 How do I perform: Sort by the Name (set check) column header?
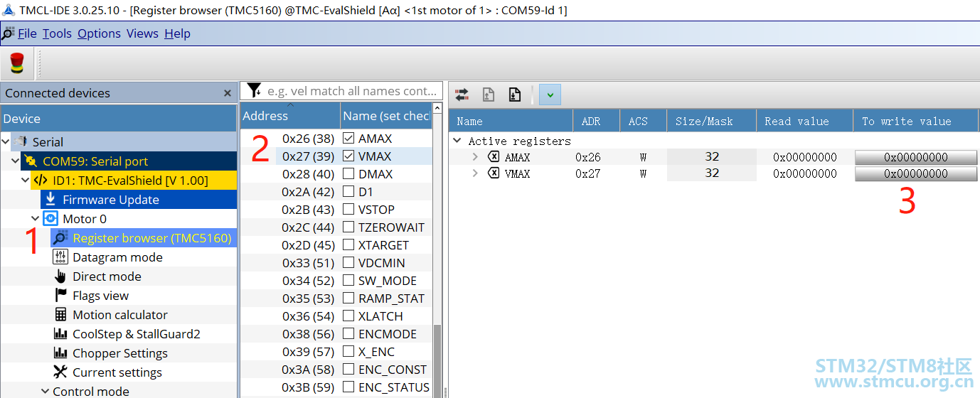386,116
